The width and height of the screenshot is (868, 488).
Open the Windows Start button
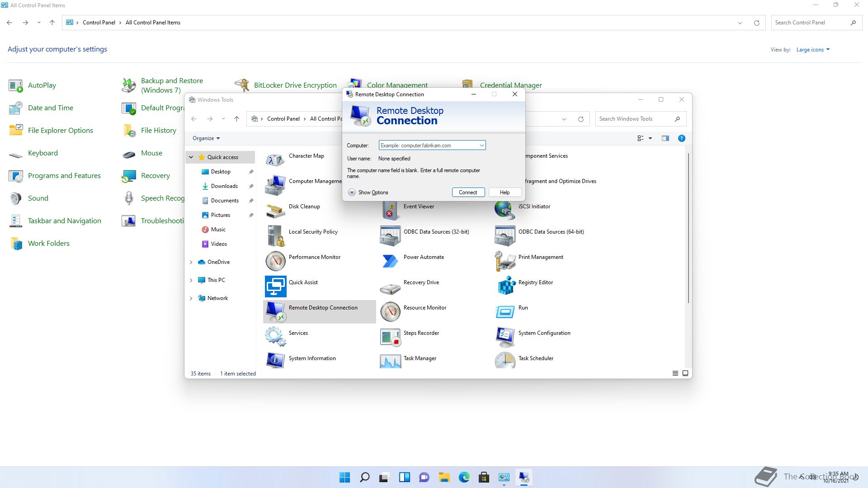coord(344,477)
